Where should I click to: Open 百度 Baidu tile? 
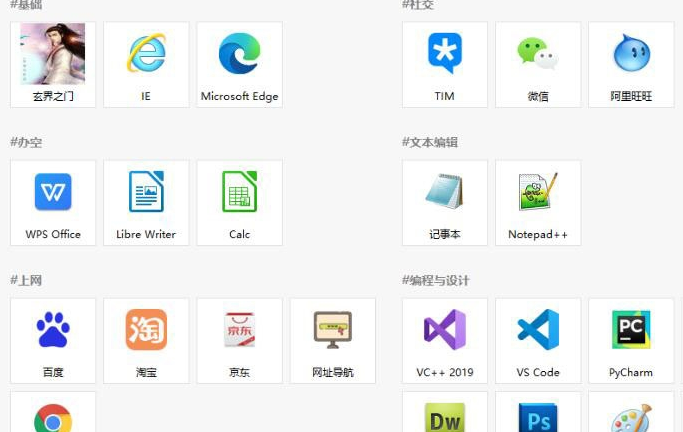[53, 341]
